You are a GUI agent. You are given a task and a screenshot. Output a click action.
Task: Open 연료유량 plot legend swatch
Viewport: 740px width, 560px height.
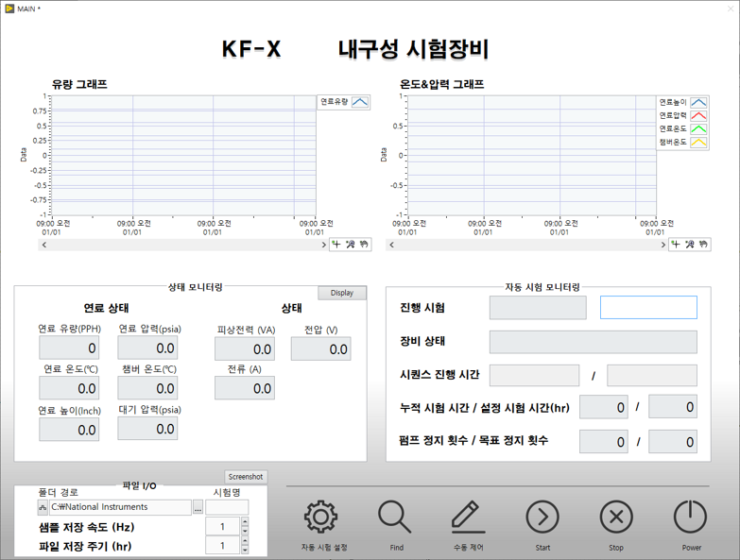click(360, 102)
